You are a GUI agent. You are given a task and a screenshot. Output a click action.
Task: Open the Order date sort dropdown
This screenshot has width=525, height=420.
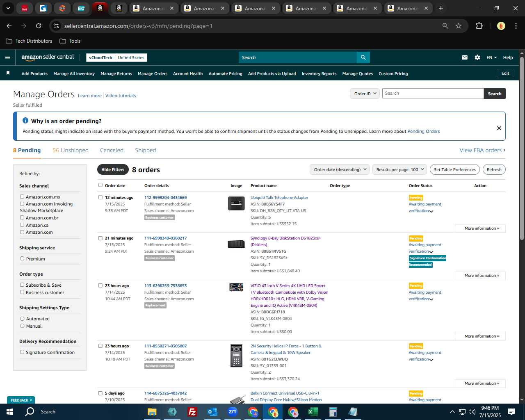click(340, 169)
